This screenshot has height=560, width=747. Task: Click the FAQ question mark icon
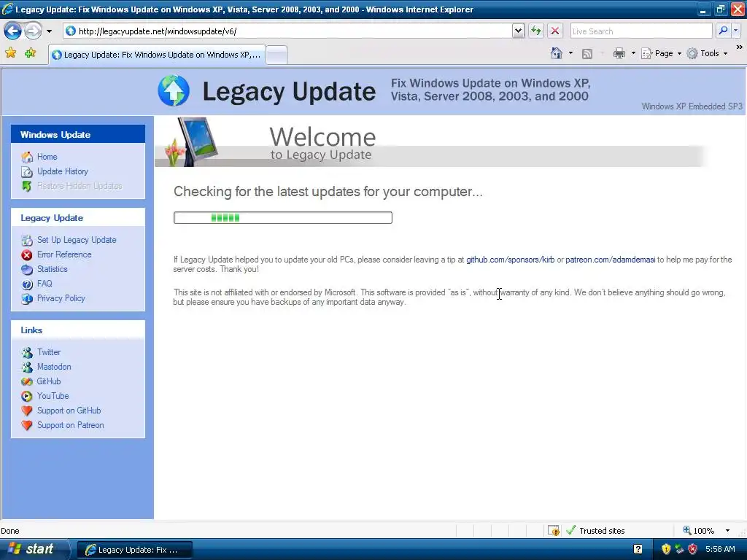(27, 284)
